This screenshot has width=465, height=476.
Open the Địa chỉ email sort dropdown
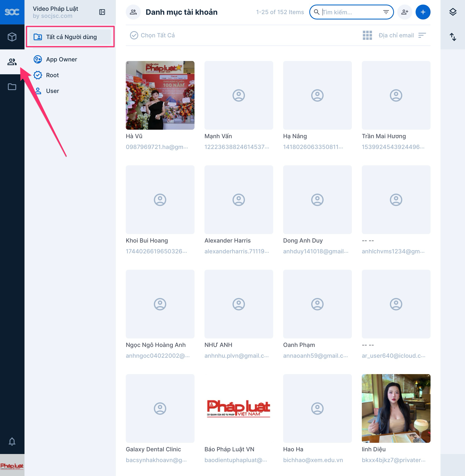402,35
